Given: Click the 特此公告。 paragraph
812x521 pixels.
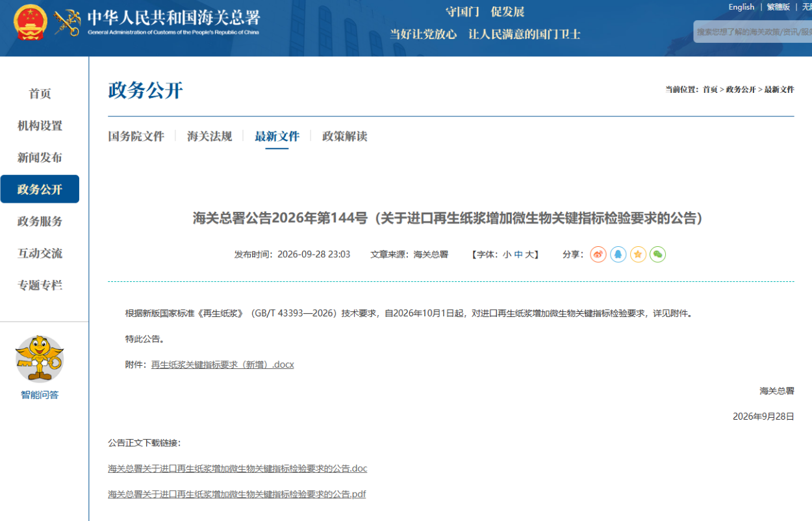Looking at the screenshot, I should [x=145, y=339].
